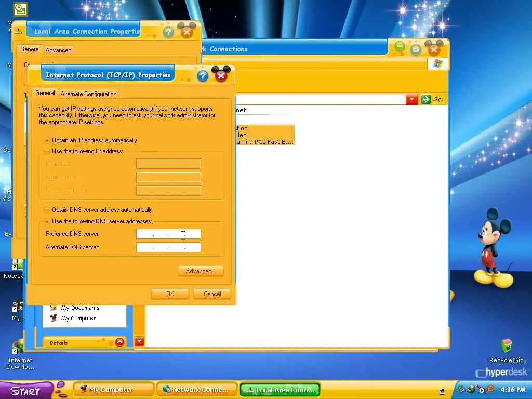
Task: Click the disabled Subnet mask field
Action: tap(168, 177)
